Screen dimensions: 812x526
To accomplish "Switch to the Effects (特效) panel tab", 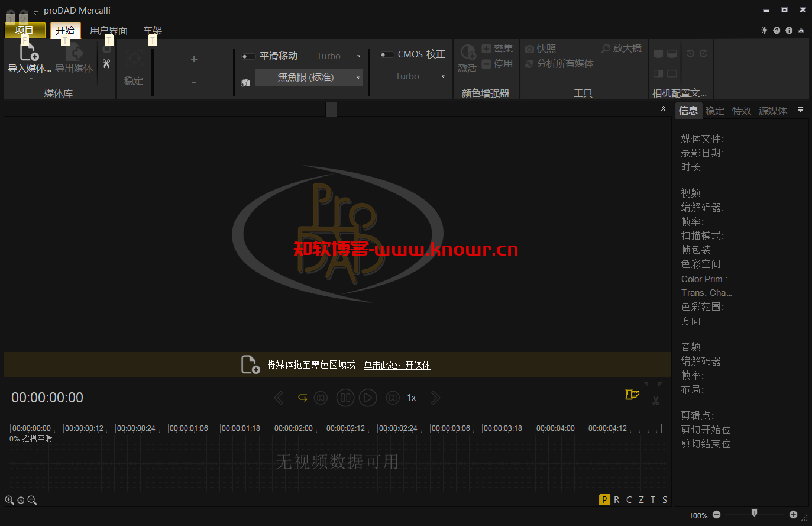I will (742, 111).
